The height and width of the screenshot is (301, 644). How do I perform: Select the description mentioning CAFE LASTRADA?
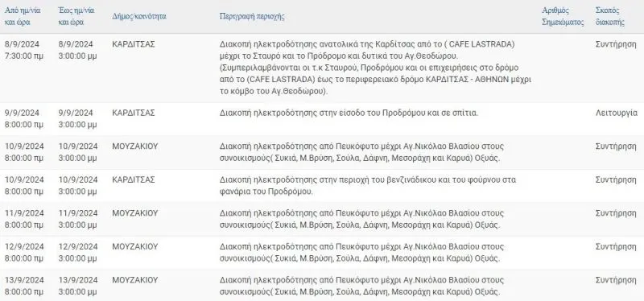click(375, 68)
